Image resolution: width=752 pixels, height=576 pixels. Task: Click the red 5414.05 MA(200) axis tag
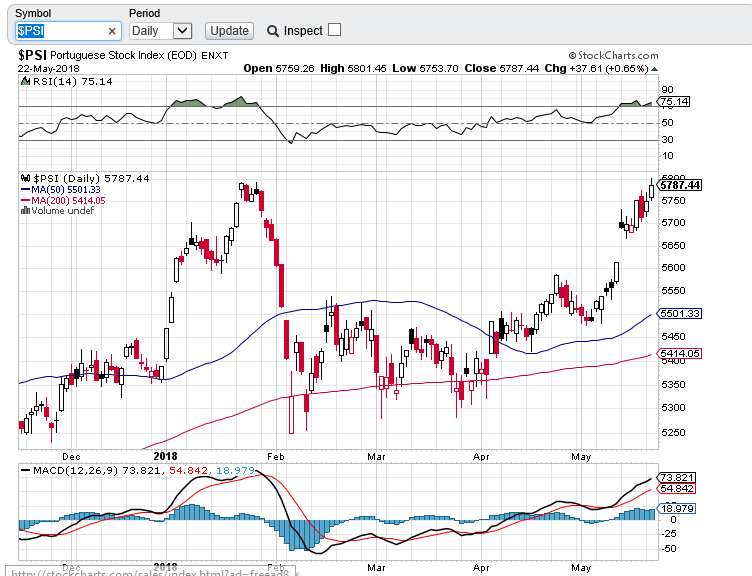(679, 354)
